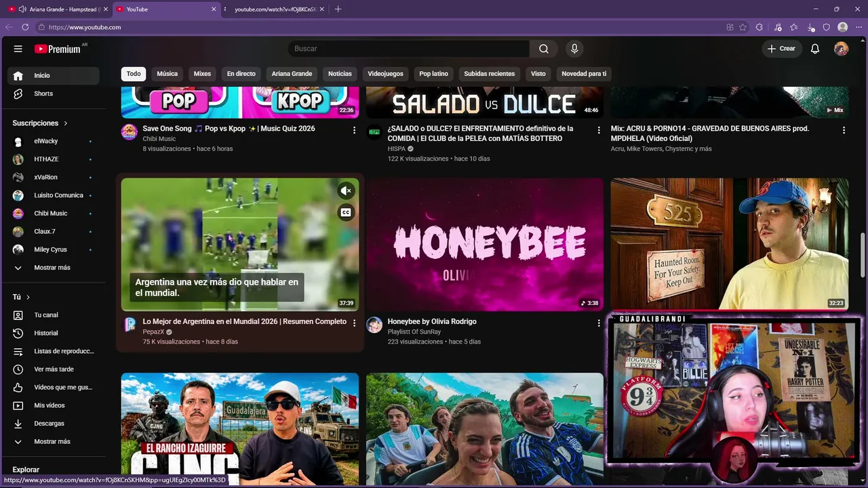Open more options for Save One Song video
This screenshot has height=488, width=868.
point(354,129)
